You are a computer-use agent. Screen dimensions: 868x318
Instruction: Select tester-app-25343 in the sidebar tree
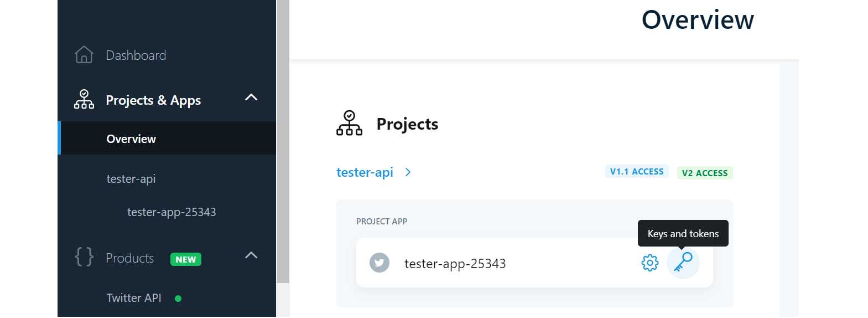coord(171,212)
